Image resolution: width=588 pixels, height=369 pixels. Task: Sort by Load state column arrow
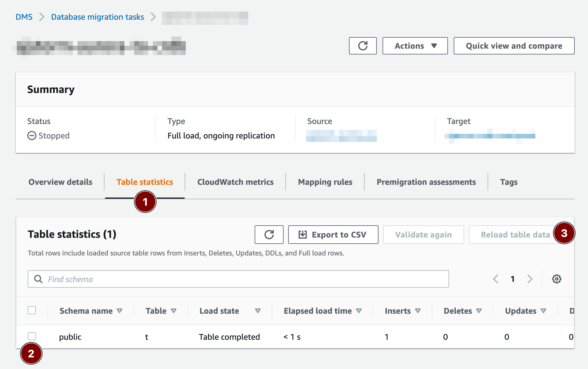pyautogui.click(x=258, y=311)
